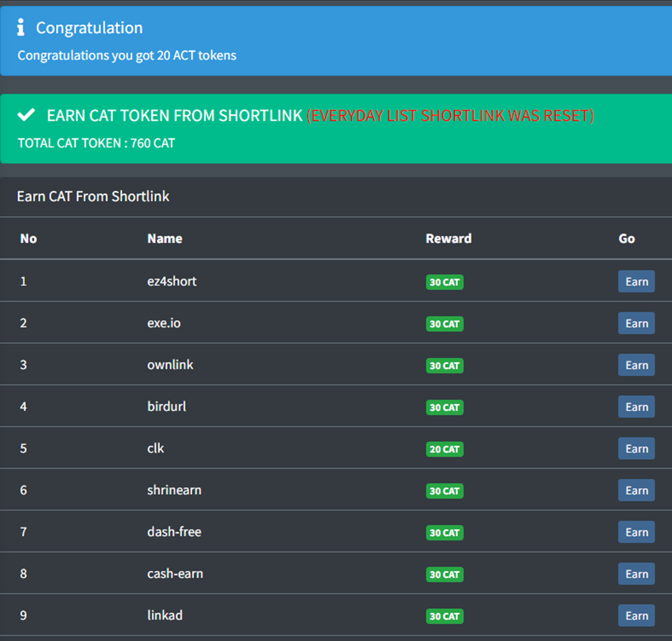
Task: Click the 30 CAT badge for cash-earn
Action: tap(445, 574)
